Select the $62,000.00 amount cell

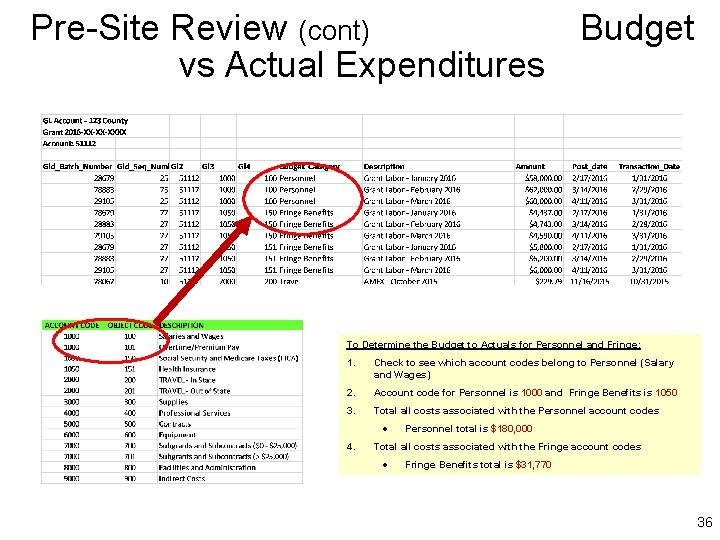544,190
